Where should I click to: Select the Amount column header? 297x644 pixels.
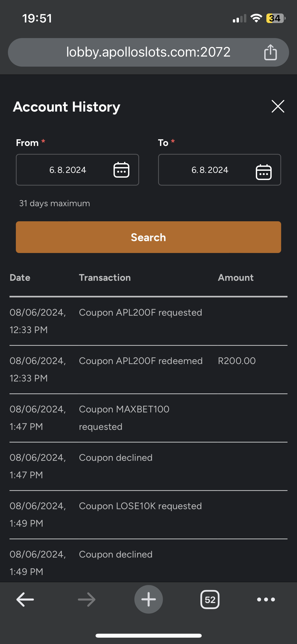tap(235, 278)
